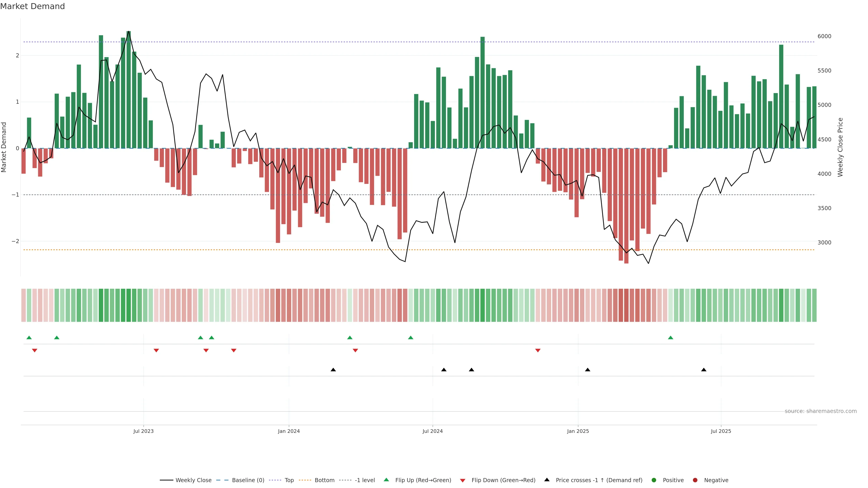Click the Jul 2025 axis label
The height and width of the screenshot is (488, 868).
721,431
